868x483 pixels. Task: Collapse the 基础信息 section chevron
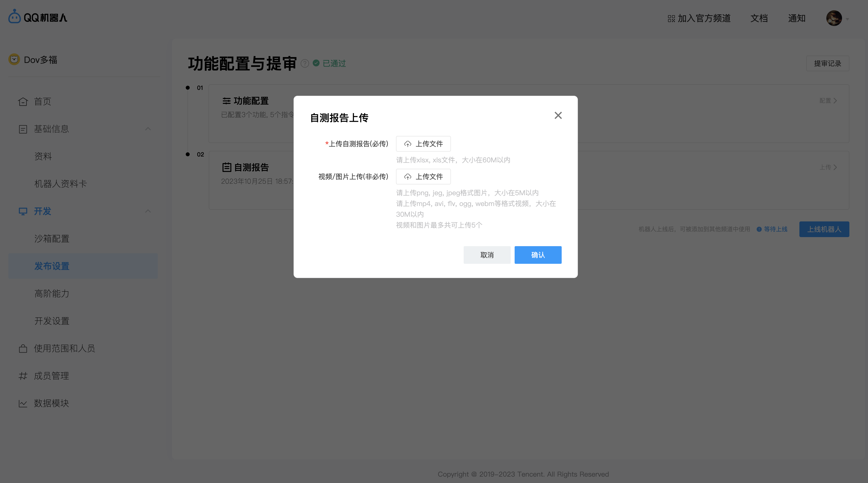click(x=148, y=129)
